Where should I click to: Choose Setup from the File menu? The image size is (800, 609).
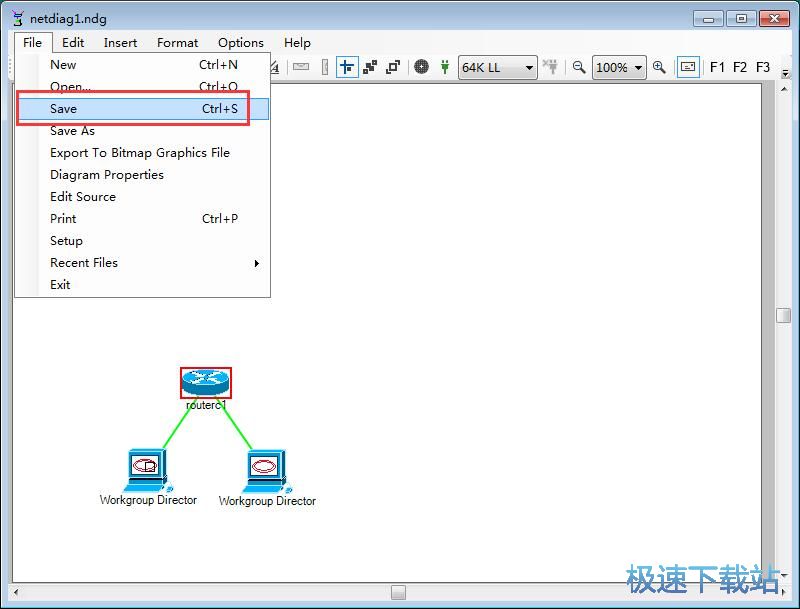coord(142,240)
